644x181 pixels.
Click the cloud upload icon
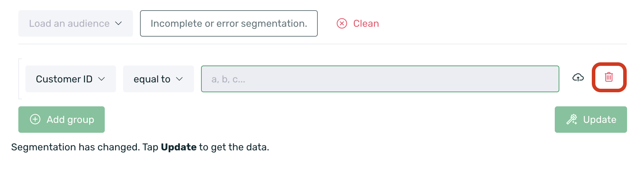[578, 77]
